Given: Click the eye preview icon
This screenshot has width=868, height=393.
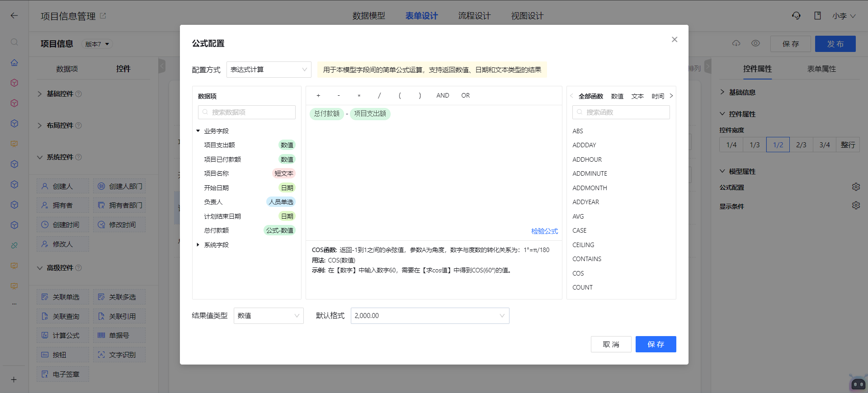Looking at the screenshot, I should point(755,43).
